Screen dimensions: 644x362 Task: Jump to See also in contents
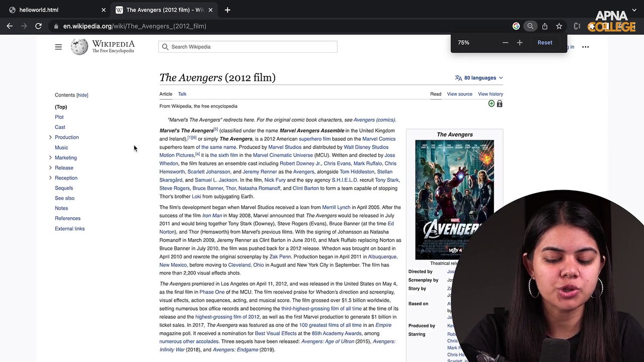click(x=64, y=198)
